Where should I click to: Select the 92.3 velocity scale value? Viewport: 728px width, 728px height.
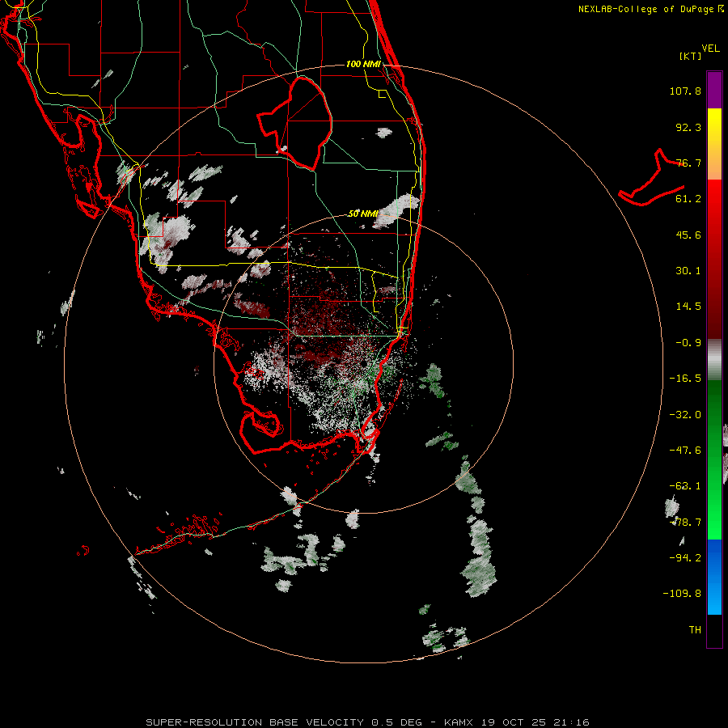688,127
